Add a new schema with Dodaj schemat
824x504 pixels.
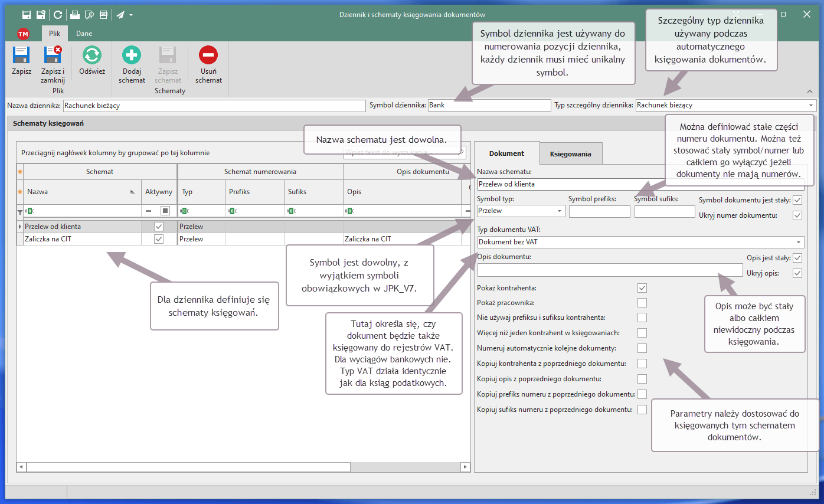pyautogui.click(x=131, y=55)
